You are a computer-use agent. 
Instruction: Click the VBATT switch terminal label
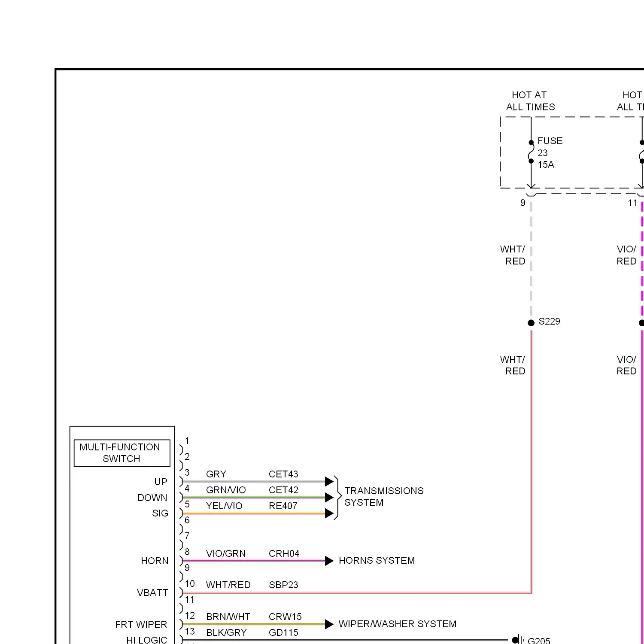coord(152,592)
